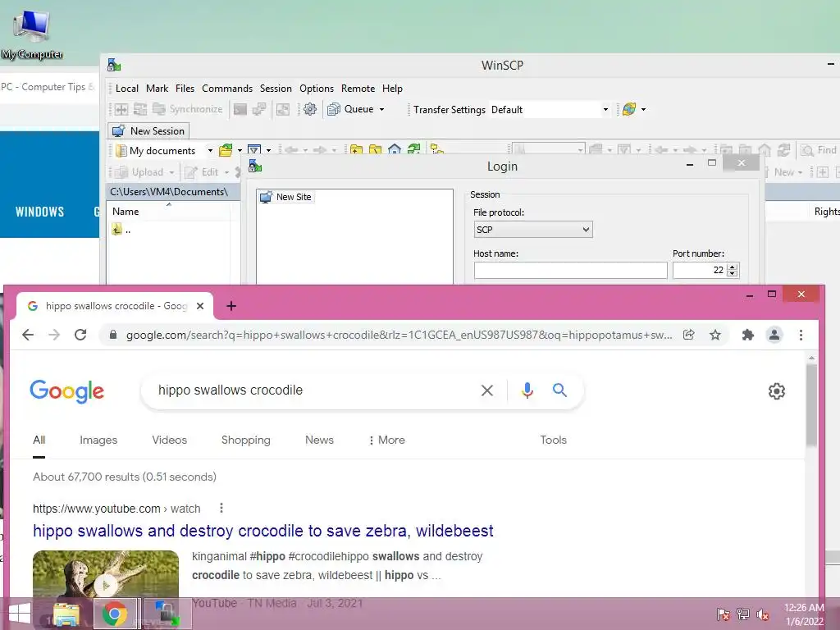The image size is (840, 630).
Task: Increase the port number with the up arrow
Action: pos(733,267)
